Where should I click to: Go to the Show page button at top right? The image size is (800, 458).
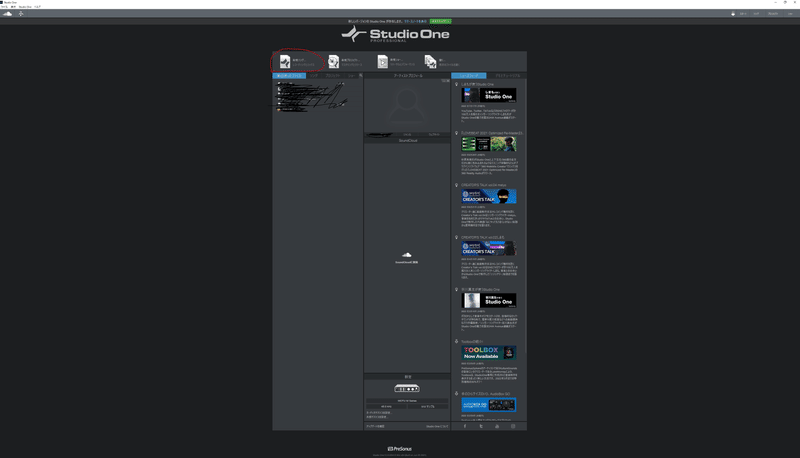(790, 14)
